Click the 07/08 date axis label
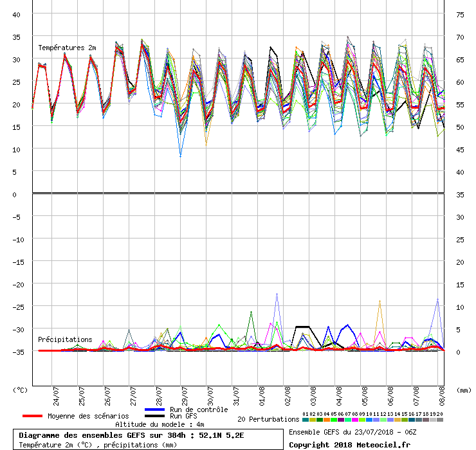This screenshot has width=476, height=450. [417, 396]
